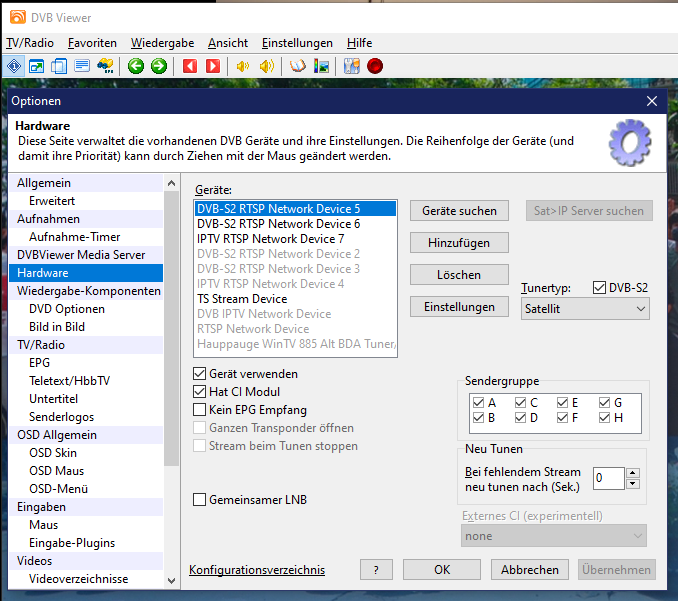Start recording with the red record icon
The image size is (678, 601).
point(375,66)
